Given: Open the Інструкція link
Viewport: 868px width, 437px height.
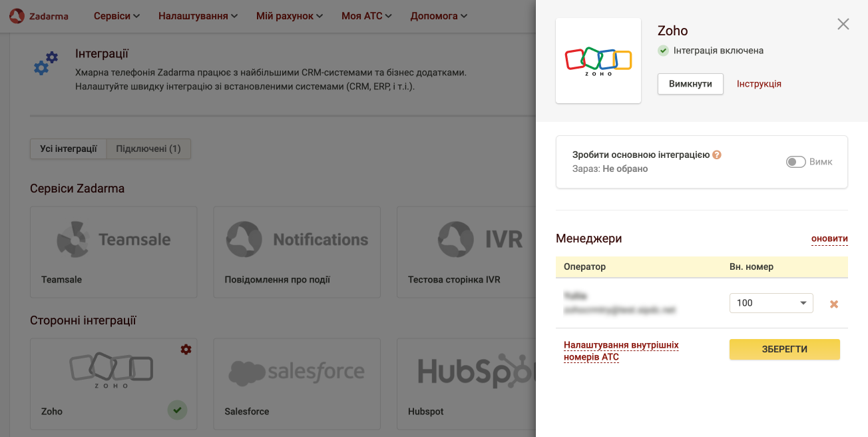Looking at the screenshot, I should 759,84.
